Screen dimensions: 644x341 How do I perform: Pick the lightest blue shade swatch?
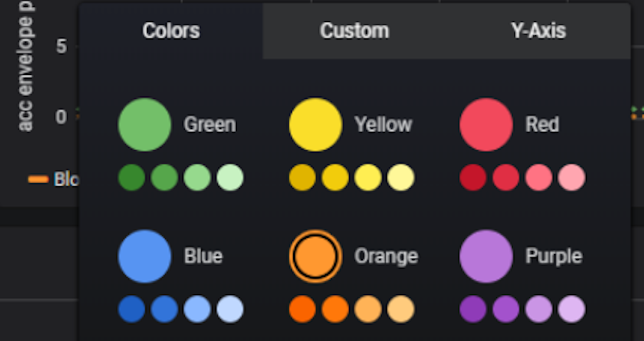pos(230,309)
